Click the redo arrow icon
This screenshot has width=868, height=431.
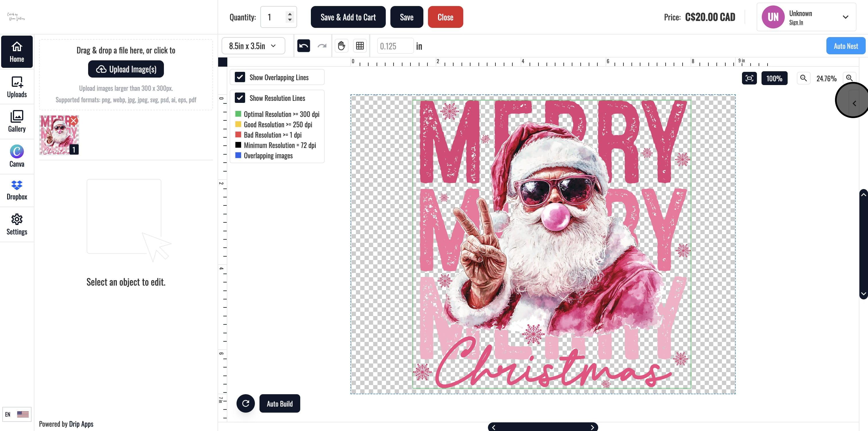(x=322, y=46)
